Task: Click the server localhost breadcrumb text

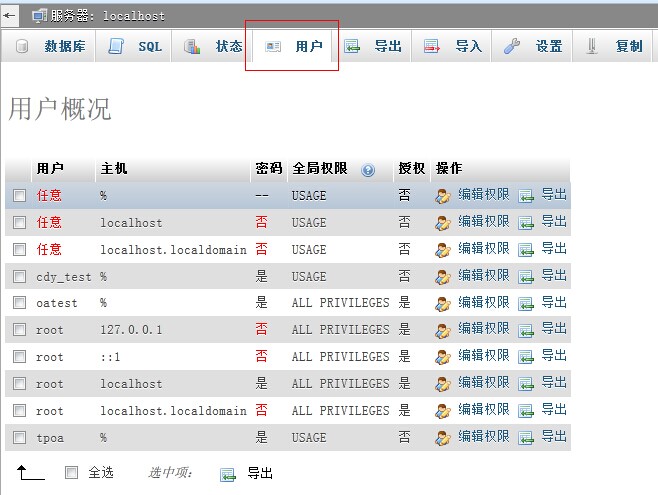Action: [107, 16]
